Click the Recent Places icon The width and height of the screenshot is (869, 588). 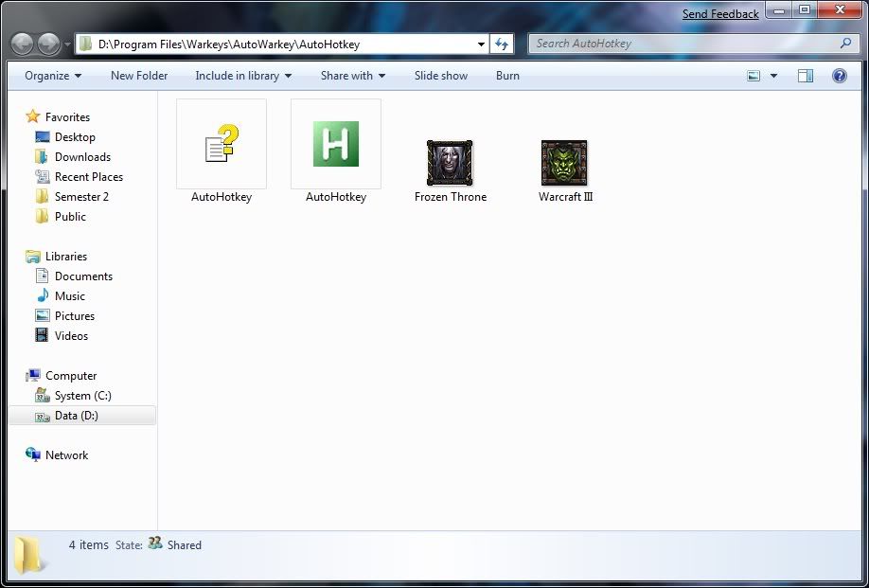point(42,176)
